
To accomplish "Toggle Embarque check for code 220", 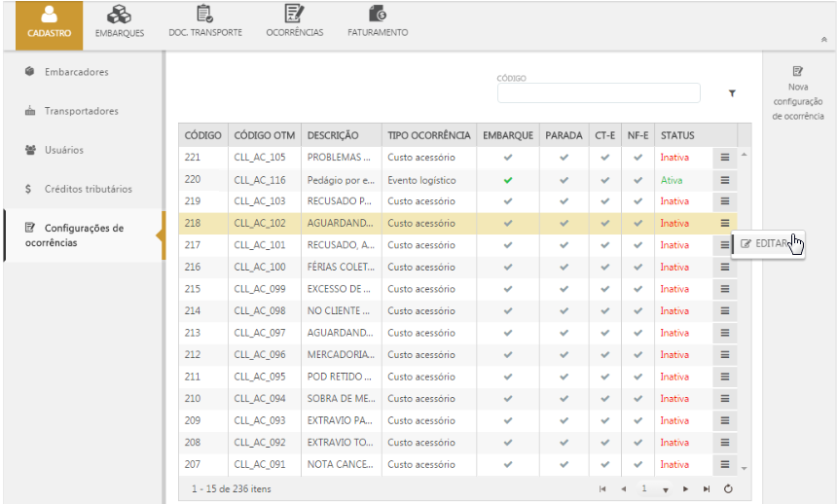I will pos(508,180).
